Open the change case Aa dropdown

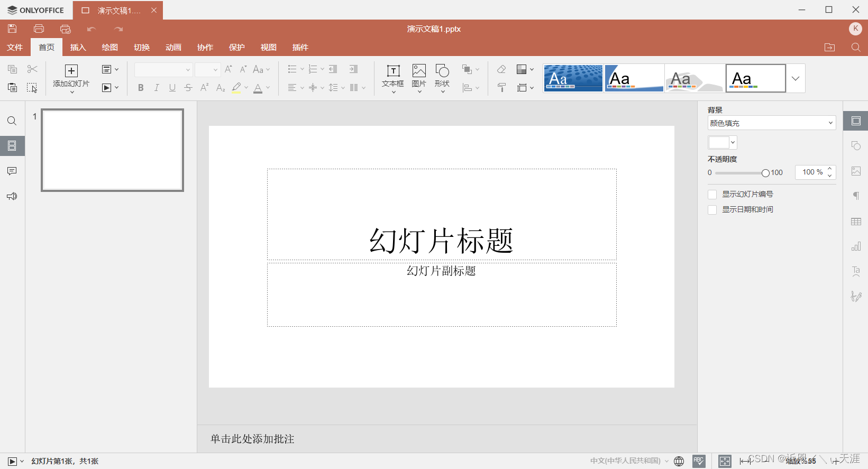261,69
